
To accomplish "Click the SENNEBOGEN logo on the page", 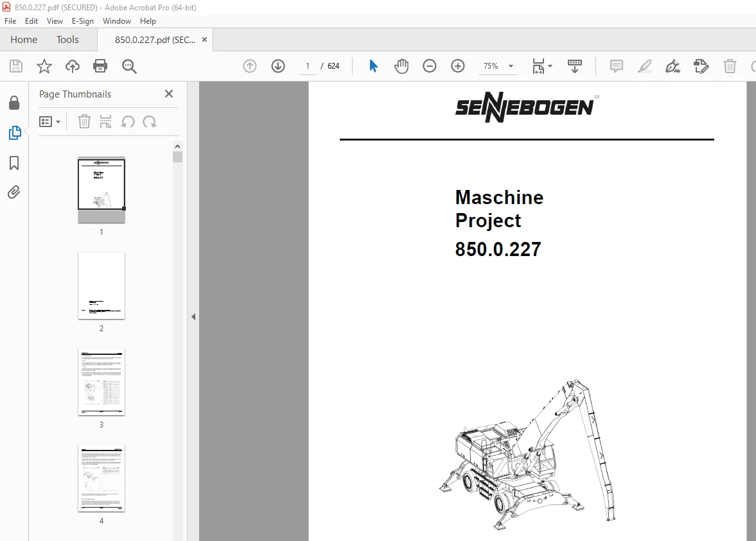I will [x=527, y=107].
